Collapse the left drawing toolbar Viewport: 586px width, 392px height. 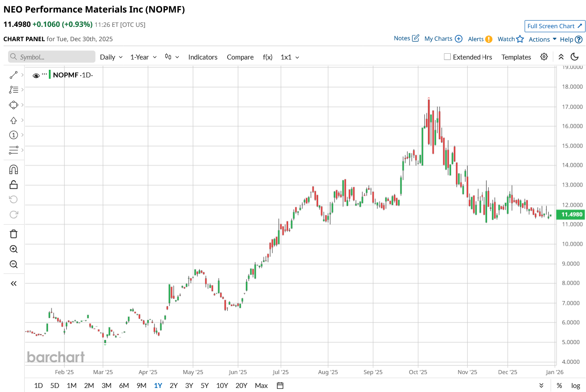coord(13,283)
